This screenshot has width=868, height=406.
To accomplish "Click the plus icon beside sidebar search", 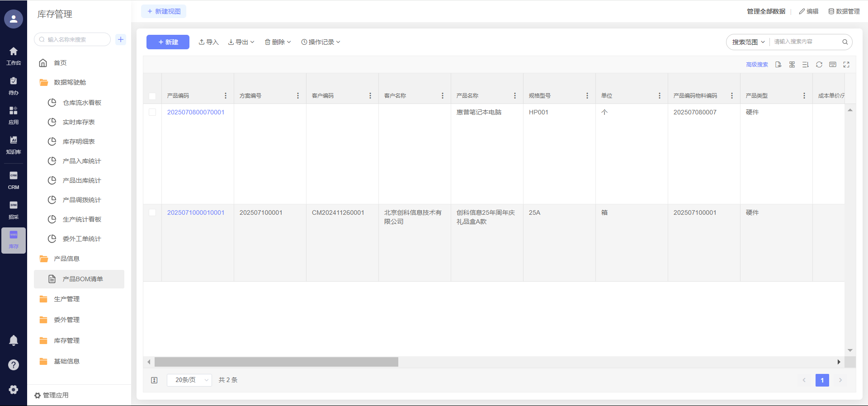I will pos(121,39).
